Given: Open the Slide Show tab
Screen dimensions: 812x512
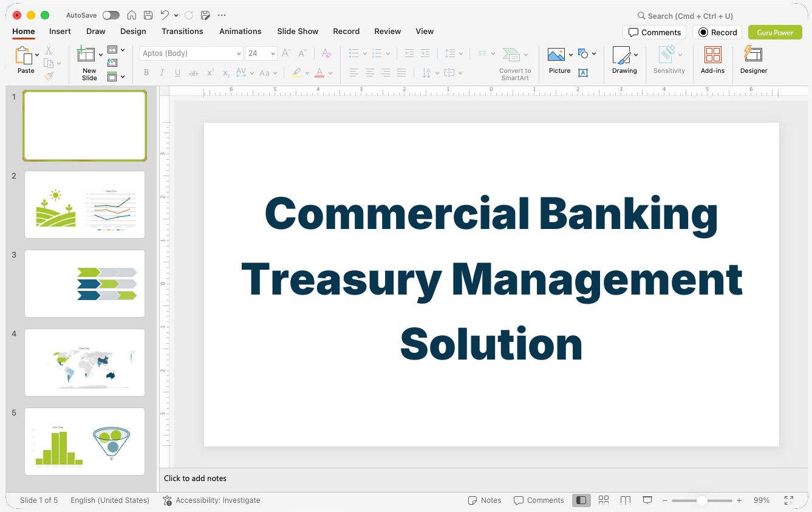Looking at the screenshot, I should click(298, 31).
